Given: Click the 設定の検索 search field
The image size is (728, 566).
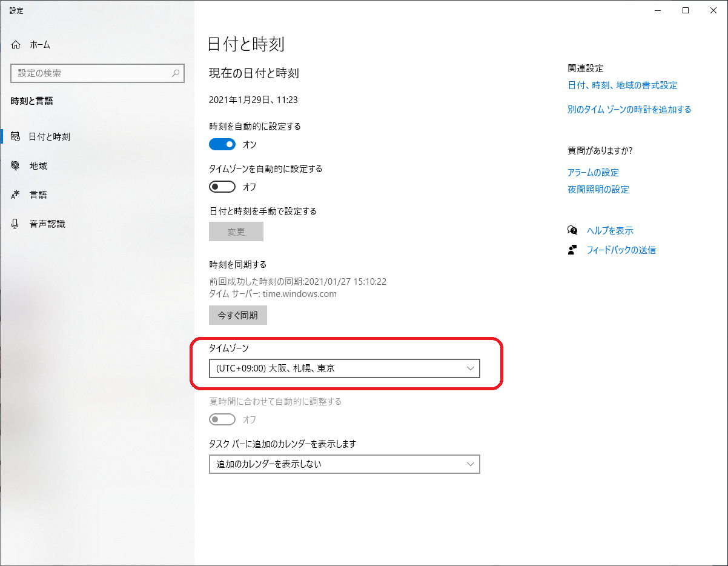Looking at the screenshot, I should pyautogui.click(x=91, y=73).
